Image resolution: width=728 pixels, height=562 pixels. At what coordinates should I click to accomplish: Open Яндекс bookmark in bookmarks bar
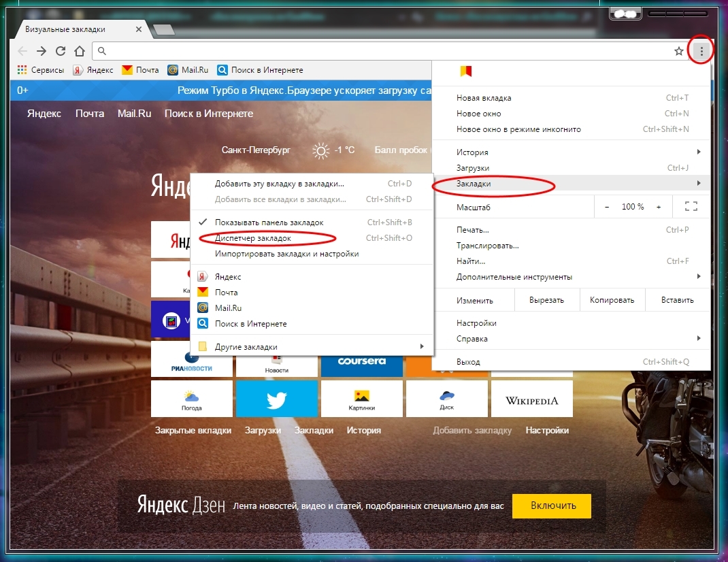point(94,69)
